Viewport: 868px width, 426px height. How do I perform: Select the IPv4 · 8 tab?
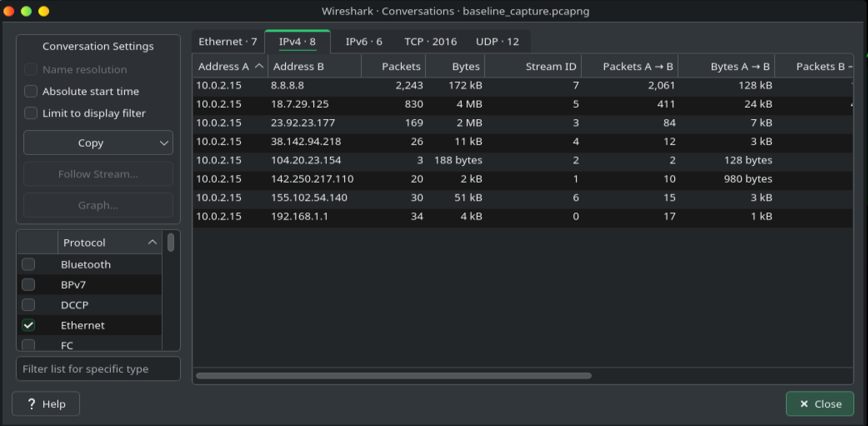(x=298, y=42)
